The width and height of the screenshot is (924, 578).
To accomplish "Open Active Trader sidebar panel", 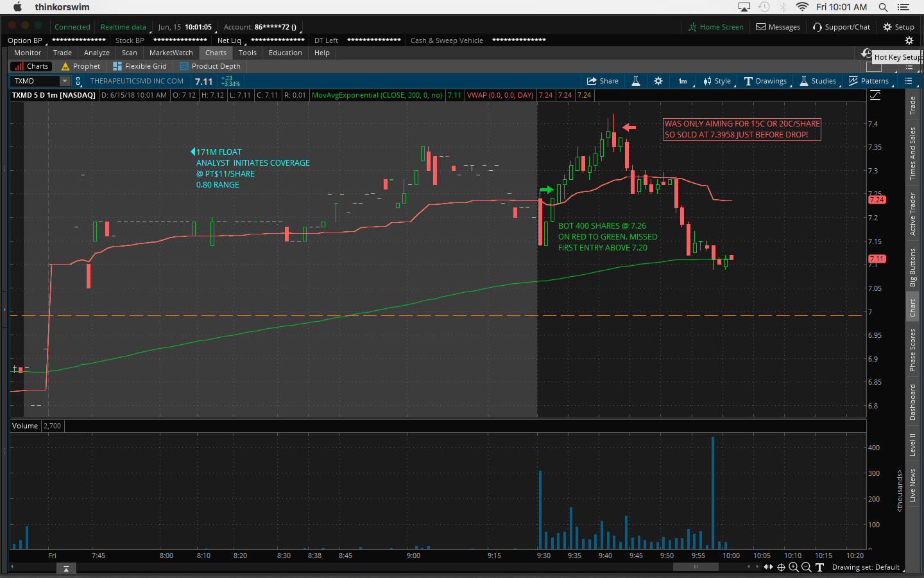I will click(x=912, y=214).
